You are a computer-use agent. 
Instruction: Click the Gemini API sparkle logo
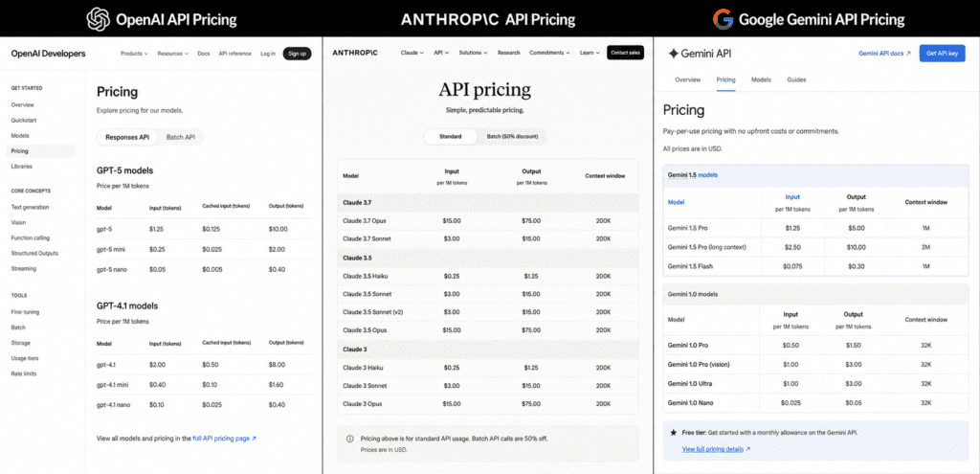click(673, 54)
